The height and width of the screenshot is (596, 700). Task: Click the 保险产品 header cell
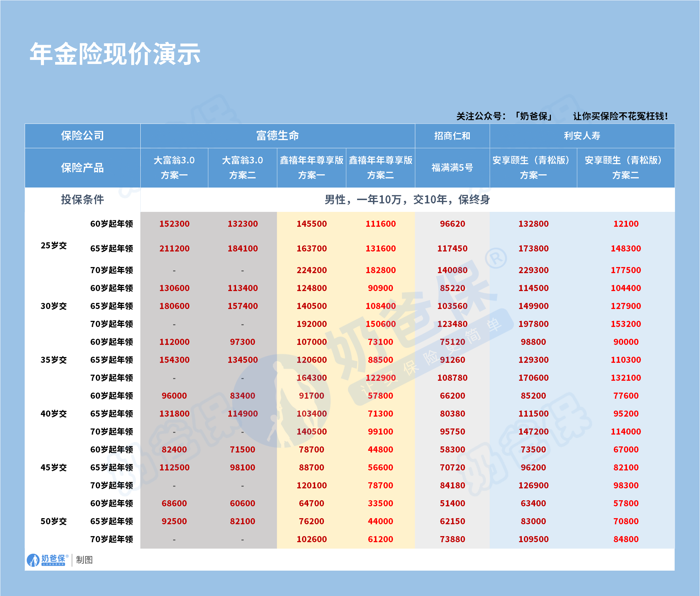(x=82, y=168)
